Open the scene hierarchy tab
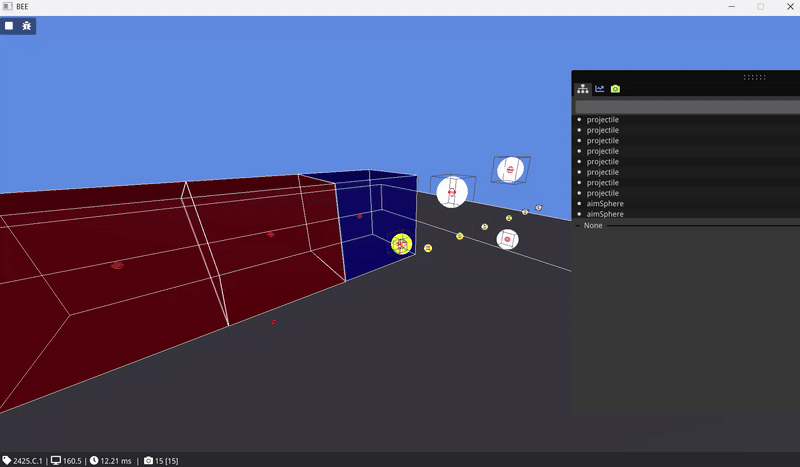 [583, 89]
